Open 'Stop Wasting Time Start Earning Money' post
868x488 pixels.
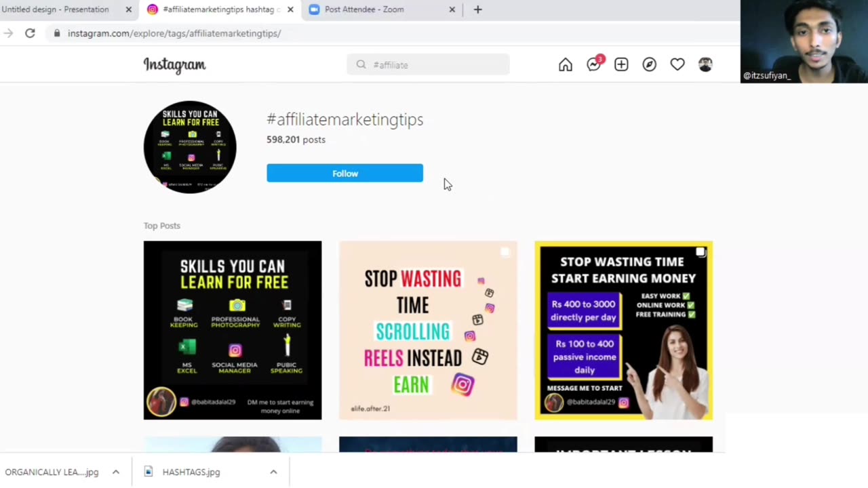tap(623, 330)
